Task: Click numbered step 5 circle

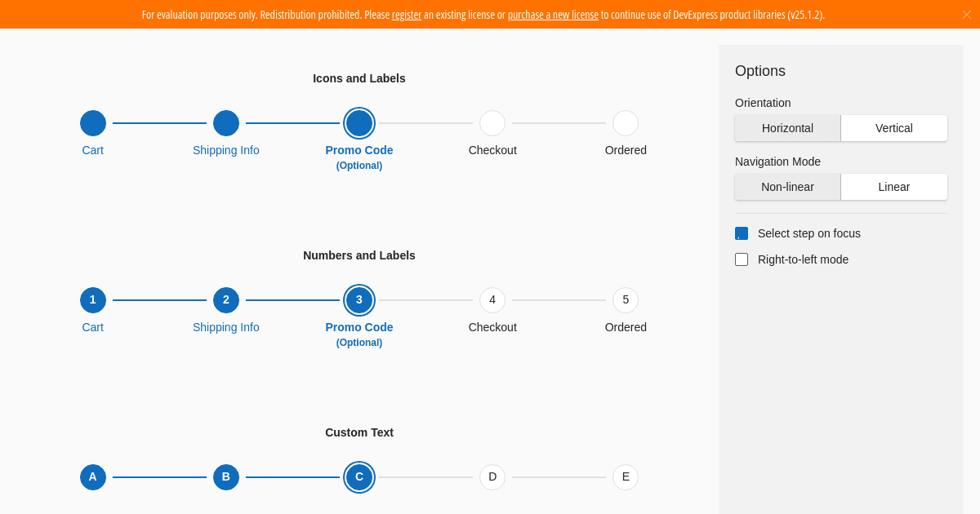Action: pos(626,300)
